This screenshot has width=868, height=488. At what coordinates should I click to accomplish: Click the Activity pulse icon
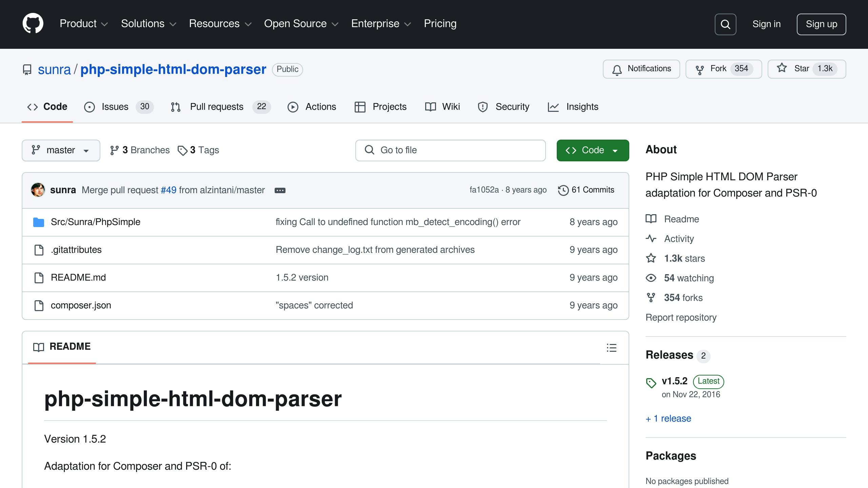(x=651, y=239)
